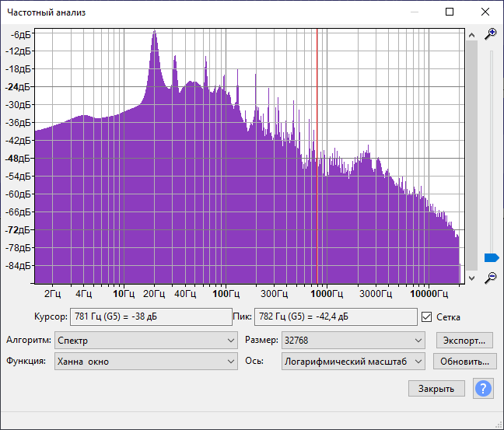Expand the Функция dropdown showing Ханна окно
This screenshot has height=430, width=504.
pyautogui.click(x=146, y=362)
